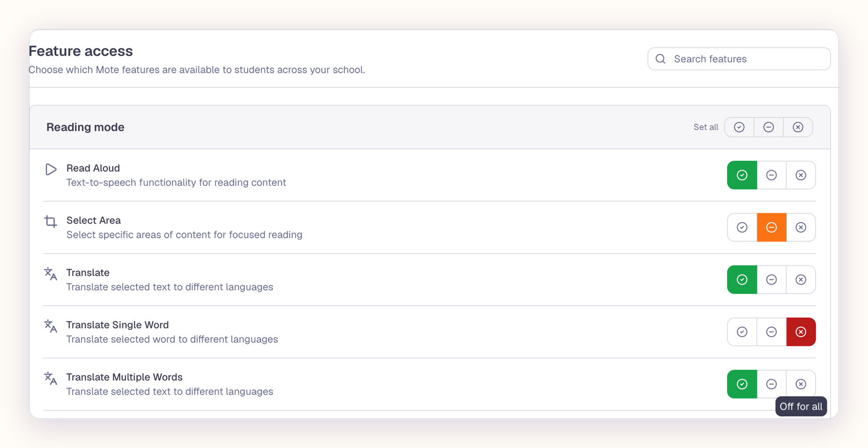Click the Translate Multiple Words language icon
Viewport: 868px width, 448px height.
point(51,378)
